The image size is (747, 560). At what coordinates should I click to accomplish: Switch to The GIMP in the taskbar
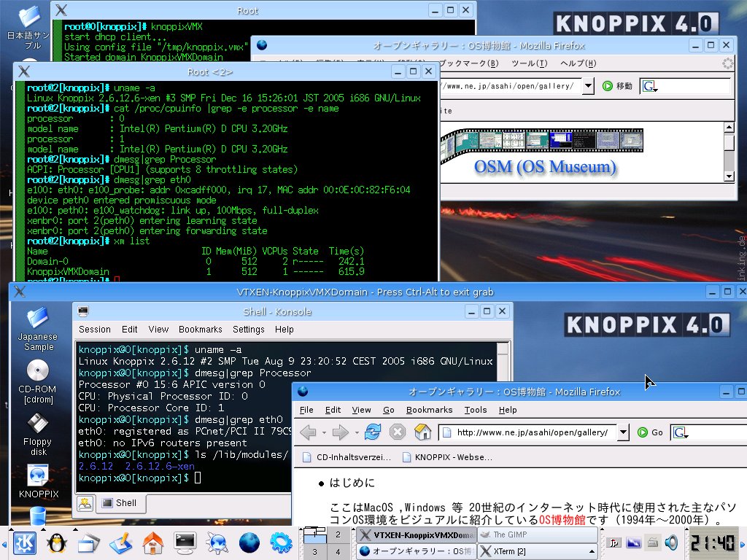click(x=538, y=534)
